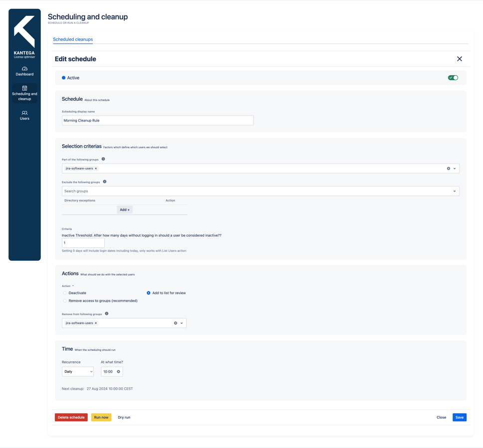Viewport: 483px width, 448px height.
Task: Toggle the Active switch off
Action: click(x=453, y=77)
